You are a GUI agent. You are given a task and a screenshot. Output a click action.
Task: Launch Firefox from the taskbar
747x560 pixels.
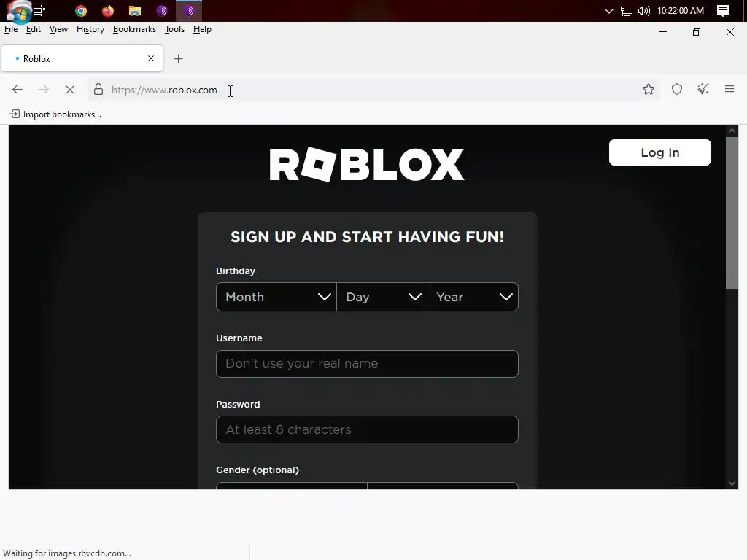[108, 10]
